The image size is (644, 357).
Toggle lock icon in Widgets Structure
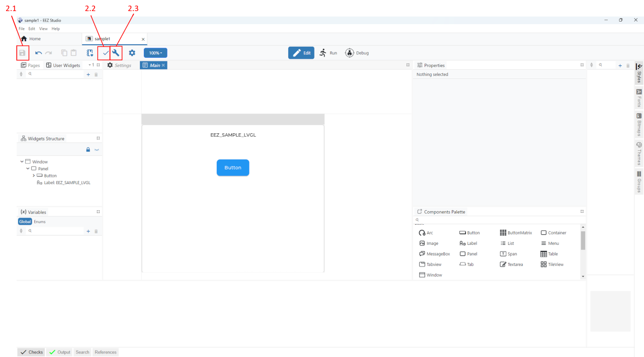(x=88, y=150)
